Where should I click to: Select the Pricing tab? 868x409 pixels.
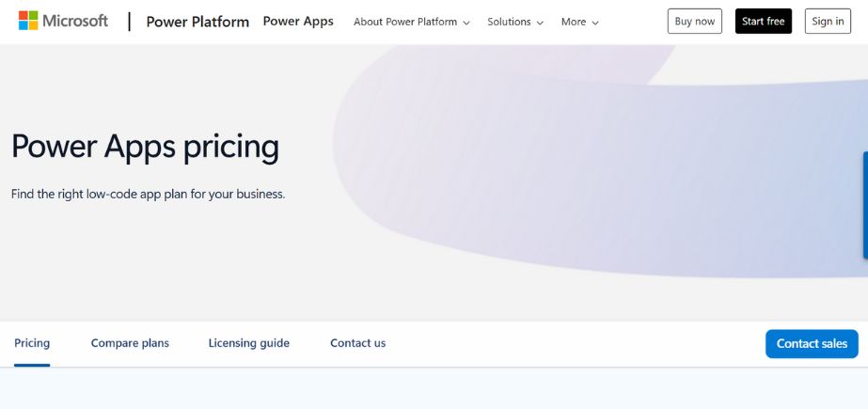32,343
